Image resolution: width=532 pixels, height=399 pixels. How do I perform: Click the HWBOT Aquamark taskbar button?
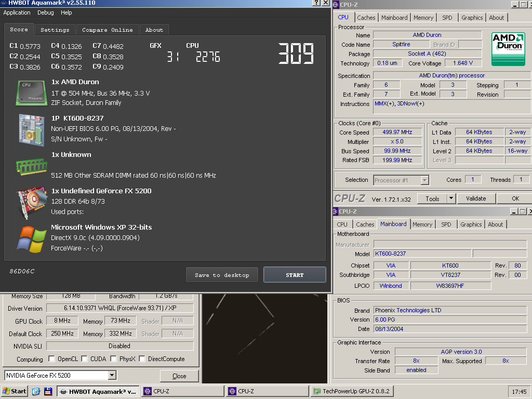click(98, 391)
